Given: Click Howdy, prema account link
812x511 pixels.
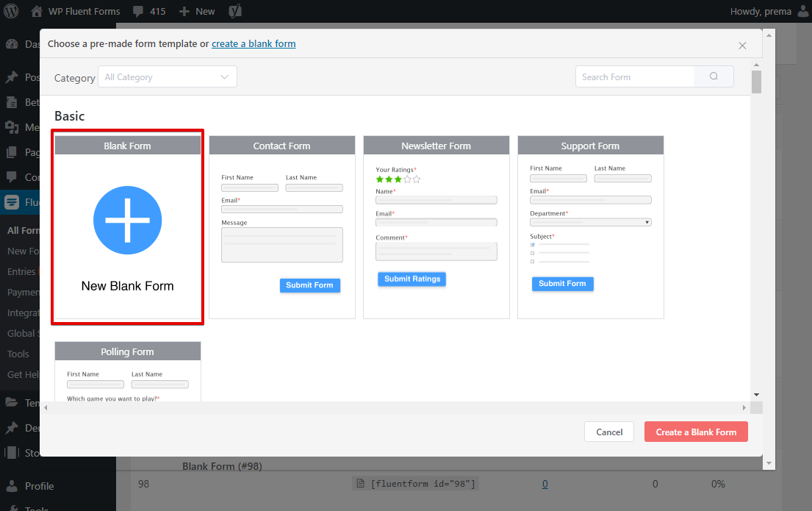Looking at the screenshot, I should pyautogui.click(x=761, y=12).
